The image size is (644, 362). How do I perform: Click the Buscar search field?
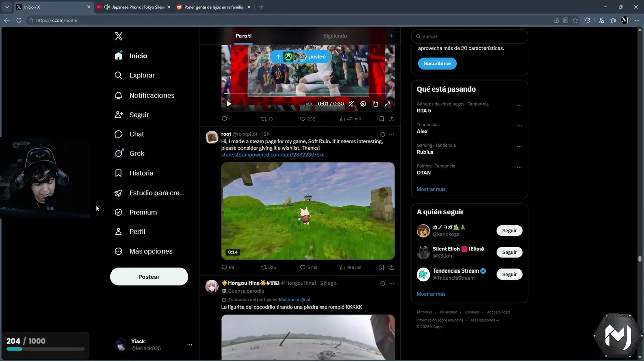point(469,37)
